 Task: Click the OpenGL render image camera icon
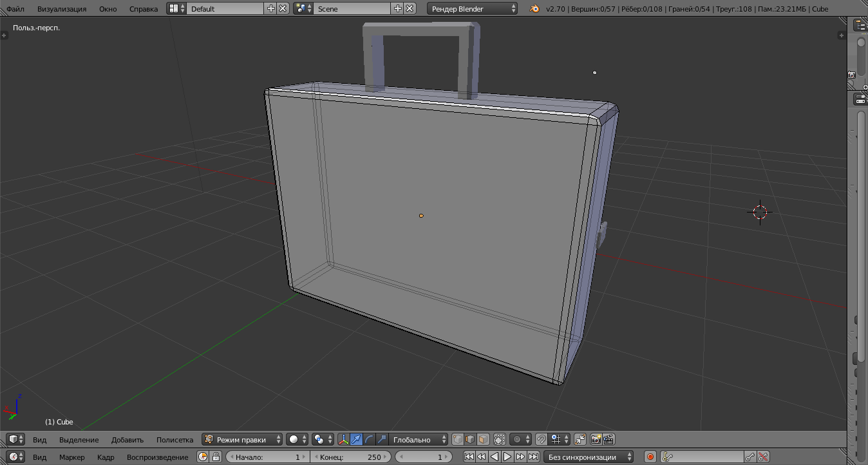tap(596, 439)
